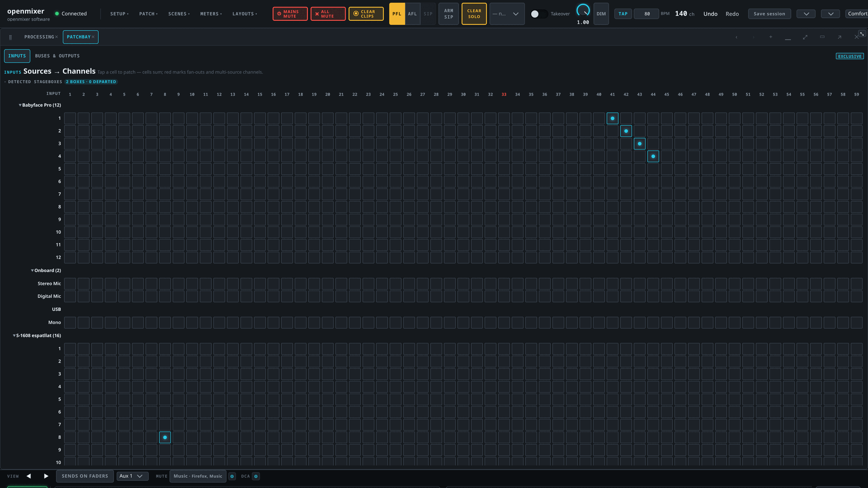This screenshot has height=488, width=868.
Task: Enable PFL solo mode
Action: click(397, 14)
